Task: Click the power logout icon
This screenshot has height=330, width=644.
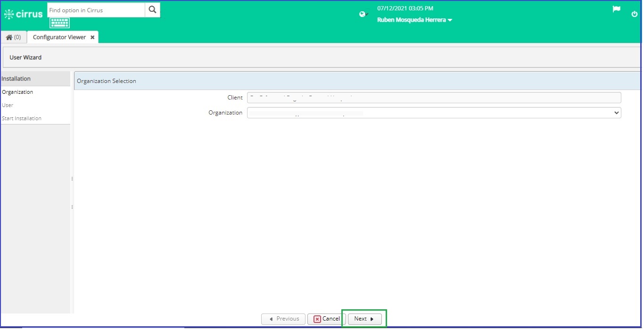Action: tap(634, 14)
